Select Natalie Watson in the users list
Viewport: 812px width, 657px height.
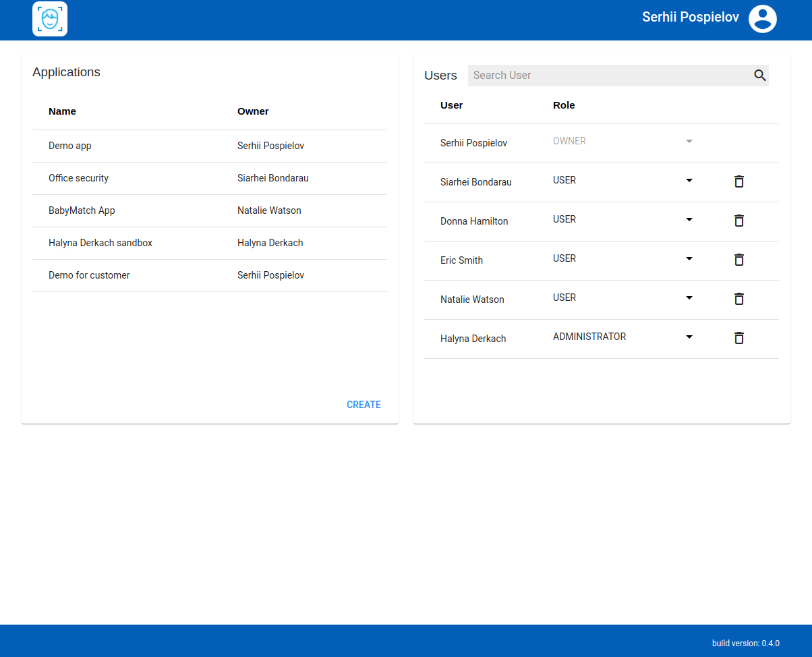coord(472,299)
